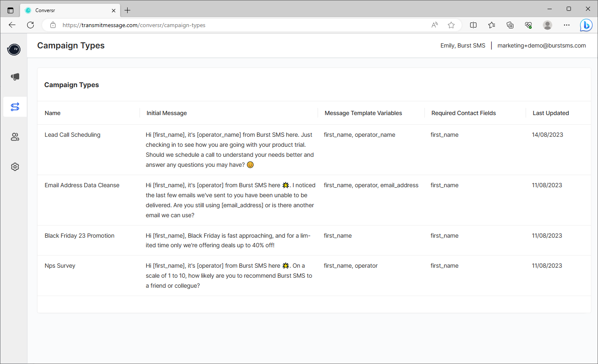Click 'first_name, operator_name' template variables cell
This screenshot has width=598, height=364.
(x=359, y=135)
